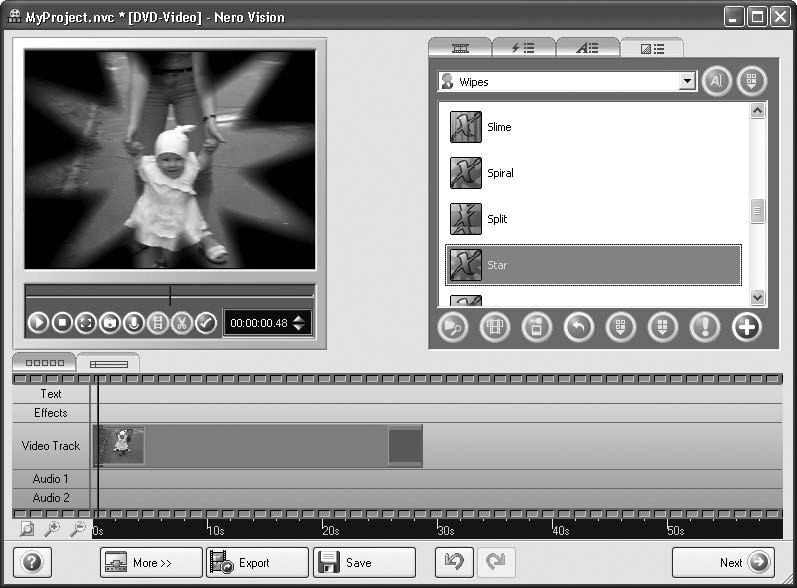This screenshot has width=797, height=588.
Task: Click time stepper up arrow
Action: (299, 318)
